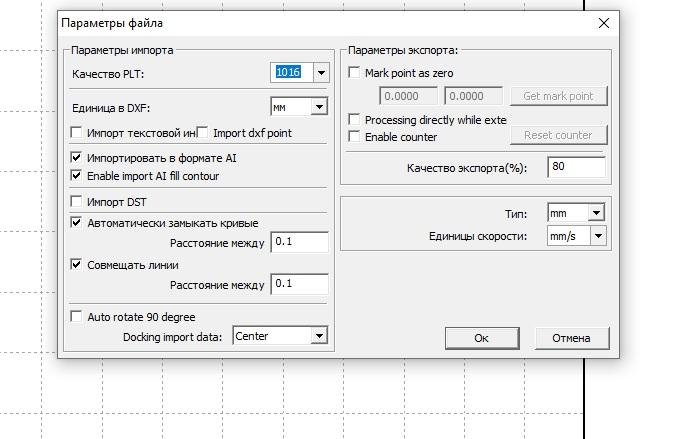The height and width of the screenshot is (439, 683).
Task: Click the Отмена button
Action: 572,338
